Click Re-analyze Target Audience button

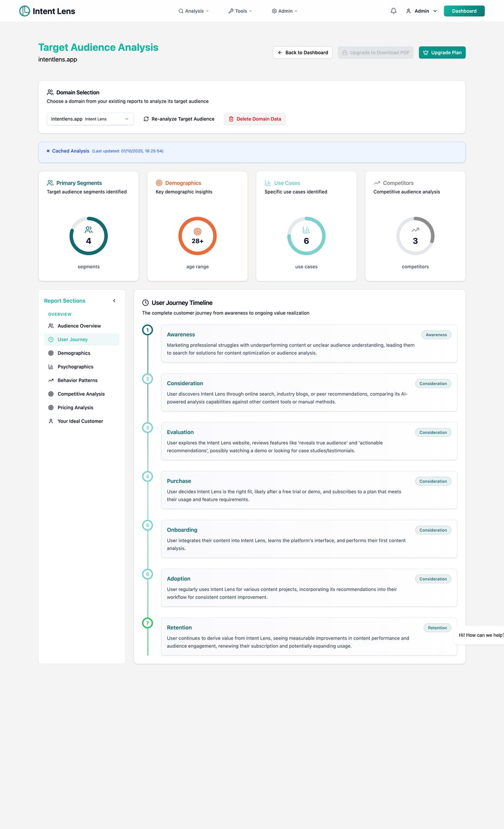tap(179, 119)
